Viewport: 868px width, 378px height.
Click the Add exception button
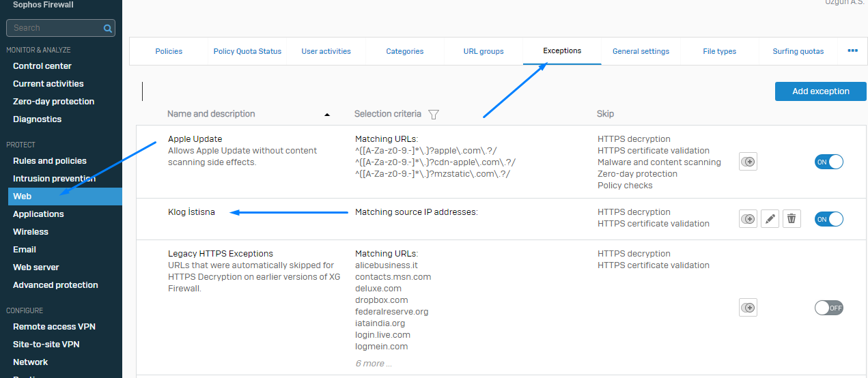click(821, 91)
